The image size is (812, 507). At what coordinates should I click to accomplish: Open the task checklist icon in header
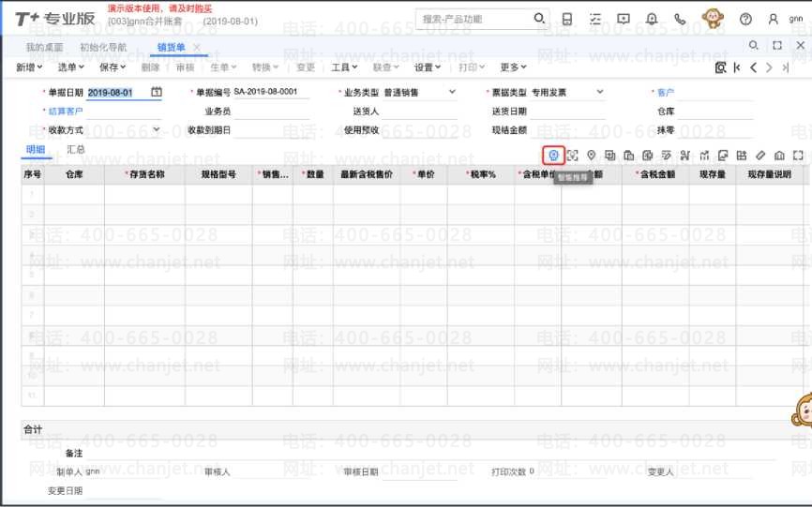pos(595,19)
